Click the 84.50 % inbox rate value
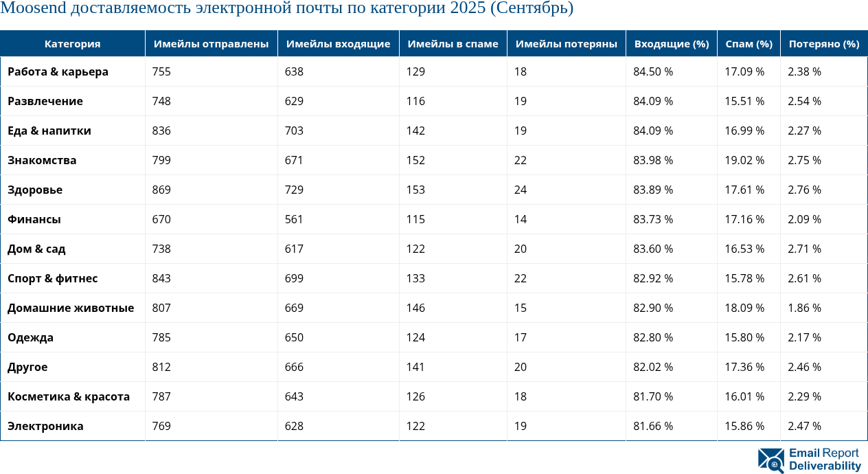868x474 pixels. click(652, 71)
